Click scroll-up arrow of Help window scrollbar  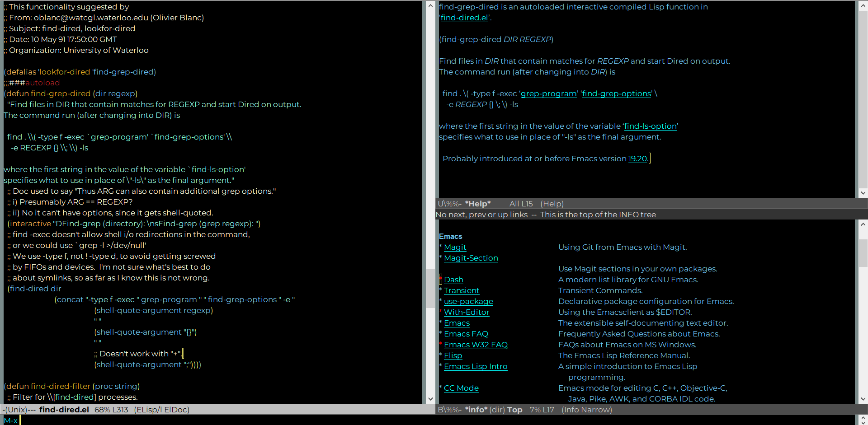pos(863,5)
